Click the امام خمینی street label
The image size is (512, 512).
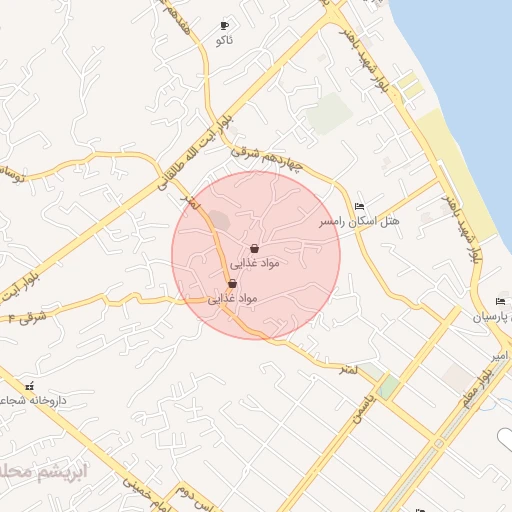tap(148, 495)
